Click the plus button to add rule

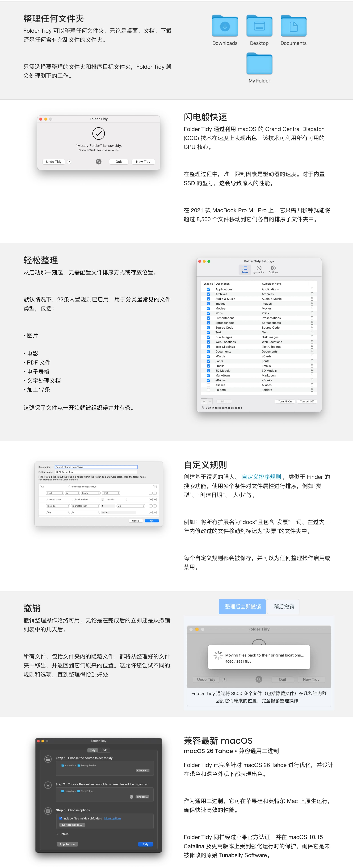204,401
